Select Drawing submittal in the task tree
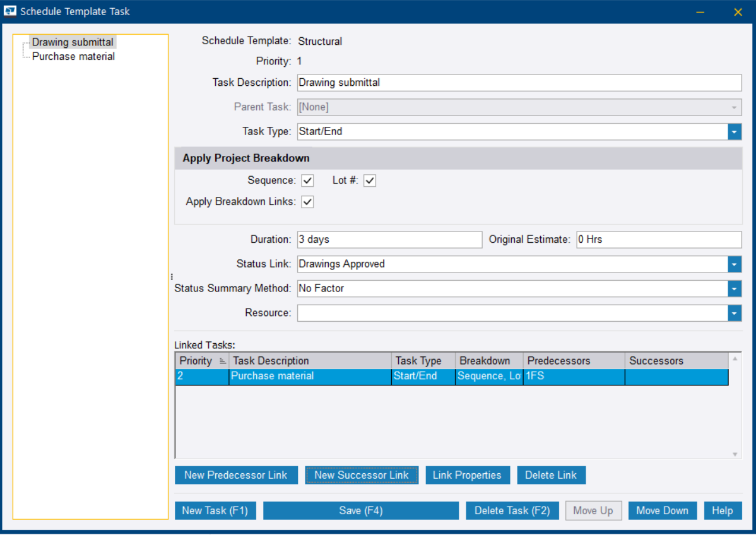The height and width of the screenshot is (535, 756). pos(73,42)
